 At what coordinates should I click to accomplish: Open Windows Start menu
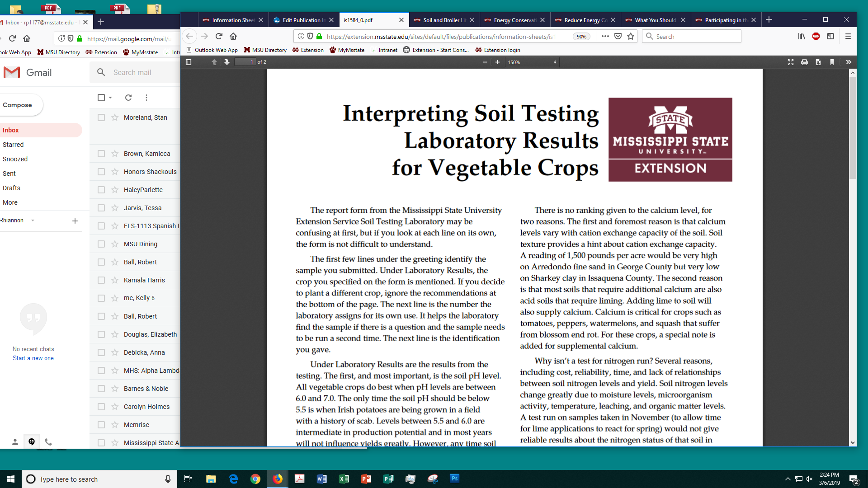11,479
